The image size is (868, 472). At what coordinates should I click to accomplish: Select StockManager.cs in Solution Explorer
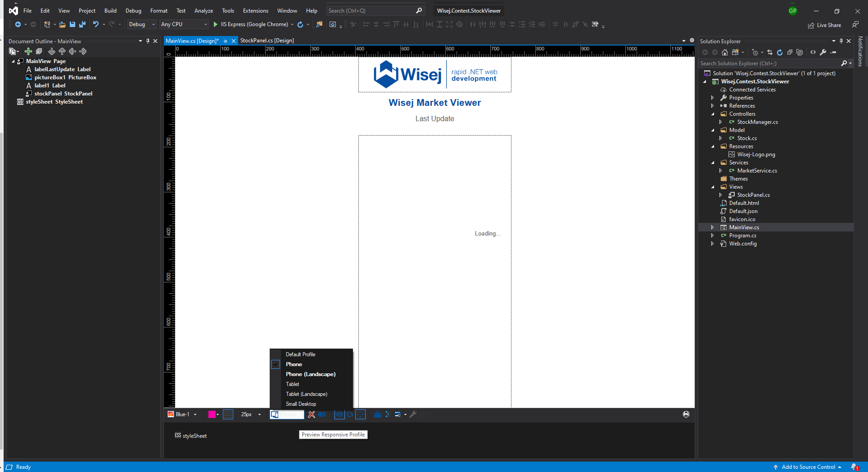(x=757, y=122)
